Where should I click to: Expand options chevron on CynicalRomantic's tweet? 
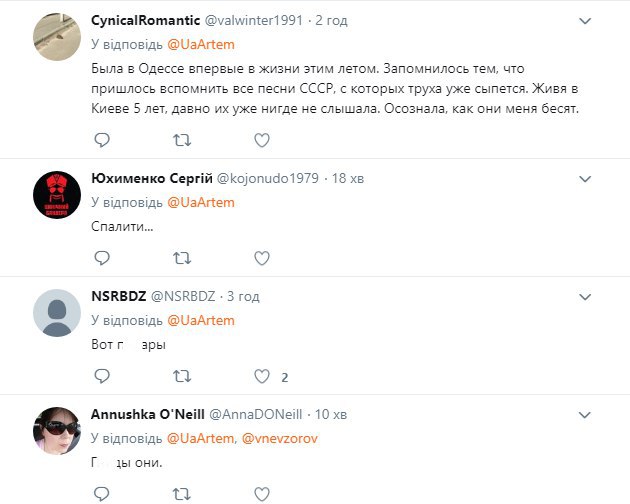pyautogui.click(x=586, y=19)
